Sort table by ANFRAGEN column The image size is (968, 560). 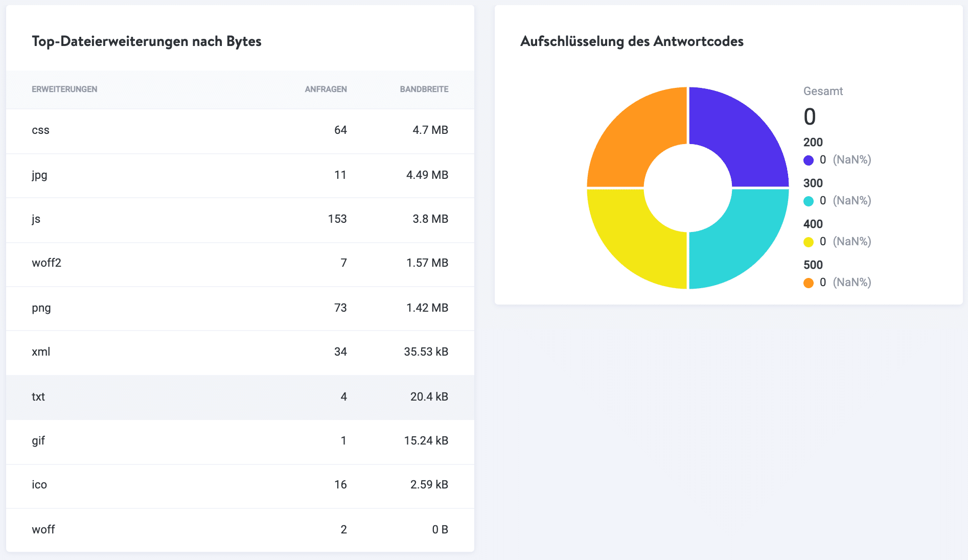coord(325,89)
